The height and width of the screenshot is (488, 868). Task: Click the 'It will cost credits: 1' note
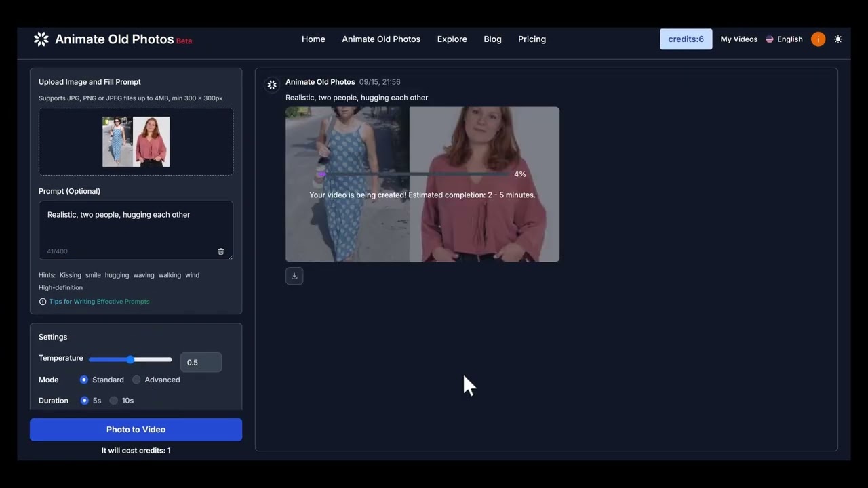point(136,451)
